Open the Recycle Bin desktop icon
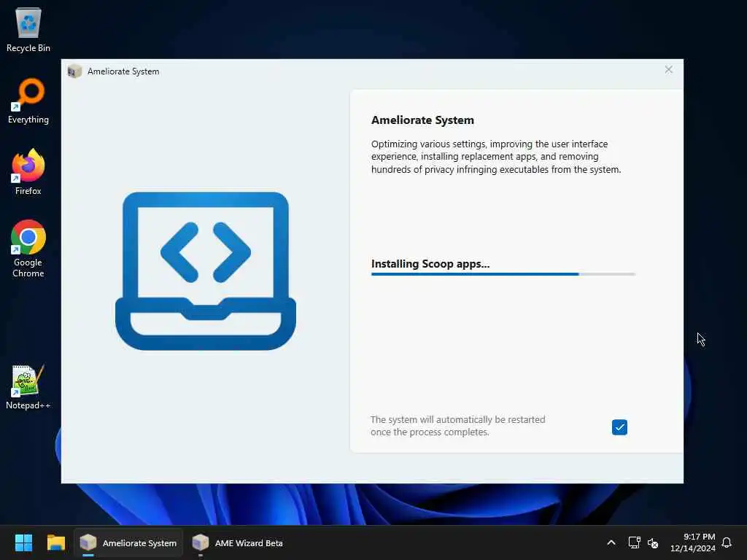This screenshot has width=747, height=560. 28,29
